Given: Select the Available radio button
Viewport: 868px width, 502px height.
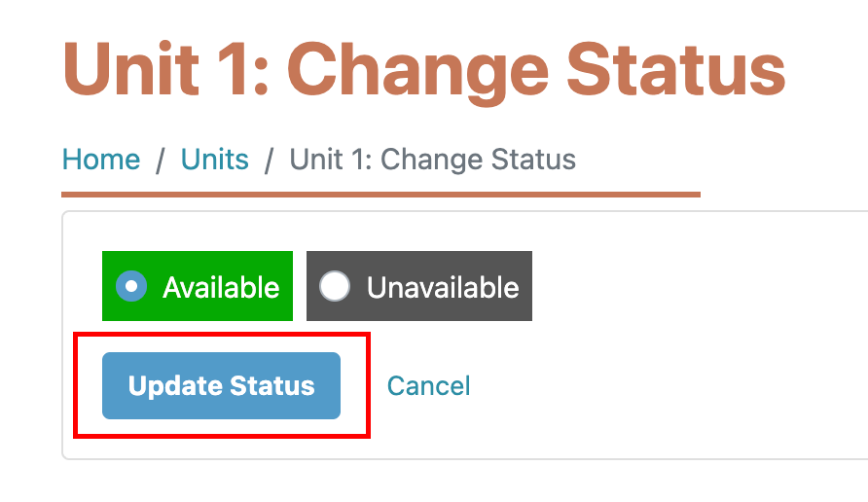Looking at the screenshot, I should (x=131, y=286).
